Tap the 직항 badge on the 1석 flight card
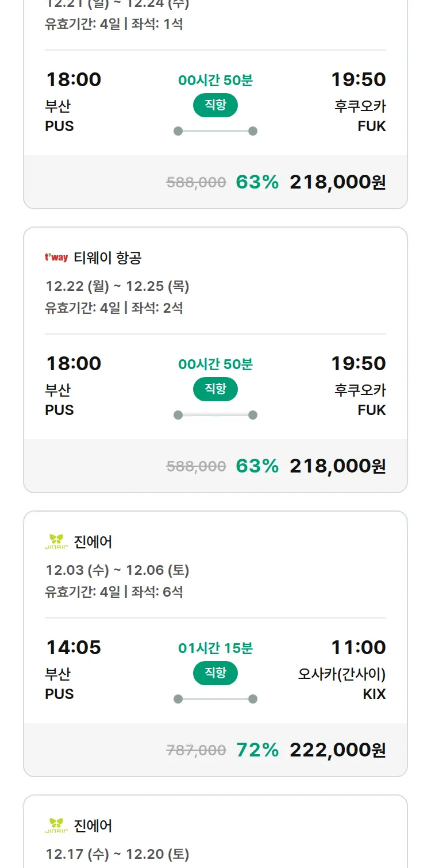This screenshot has width=431, height=868. pos(215,105)
